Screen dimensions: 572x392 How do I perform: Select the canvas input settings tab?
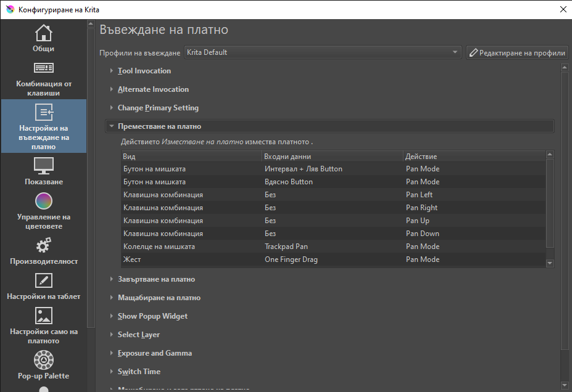[43, 126]
